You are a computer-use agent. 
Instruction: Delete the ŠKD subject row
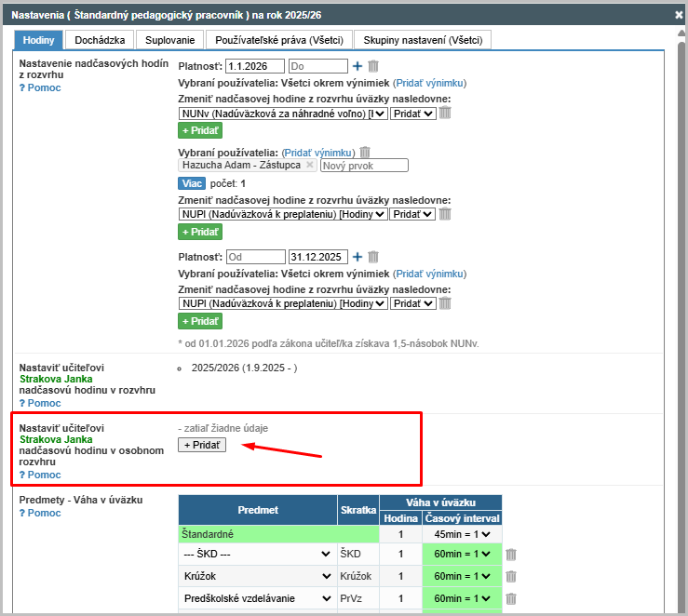511,555
